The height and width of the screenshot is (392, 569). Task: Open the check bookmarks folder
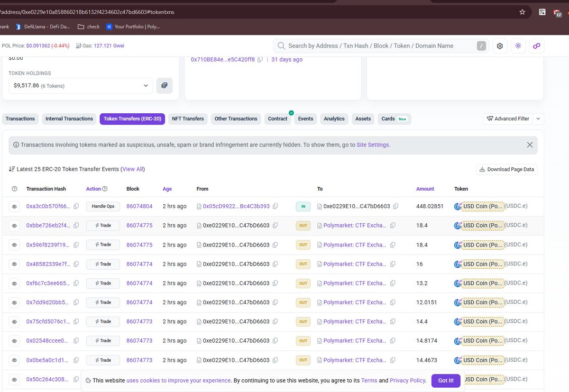coord(89,27)
